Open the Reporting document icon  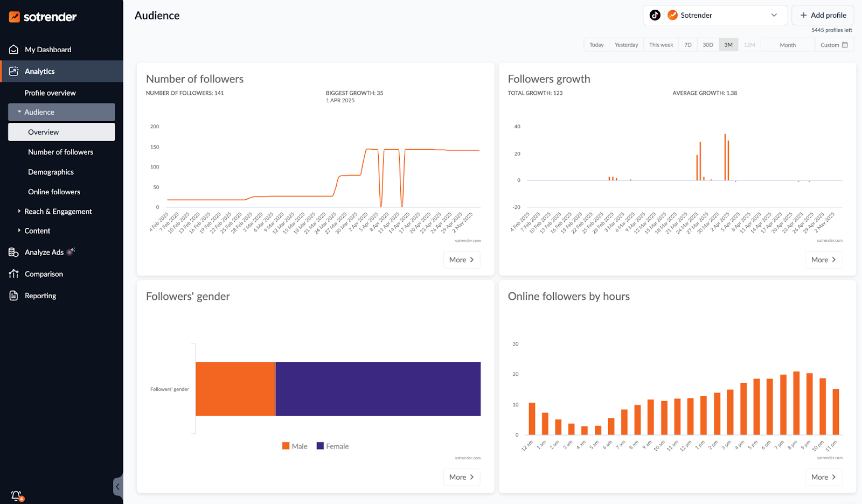[x=14, y=296]
